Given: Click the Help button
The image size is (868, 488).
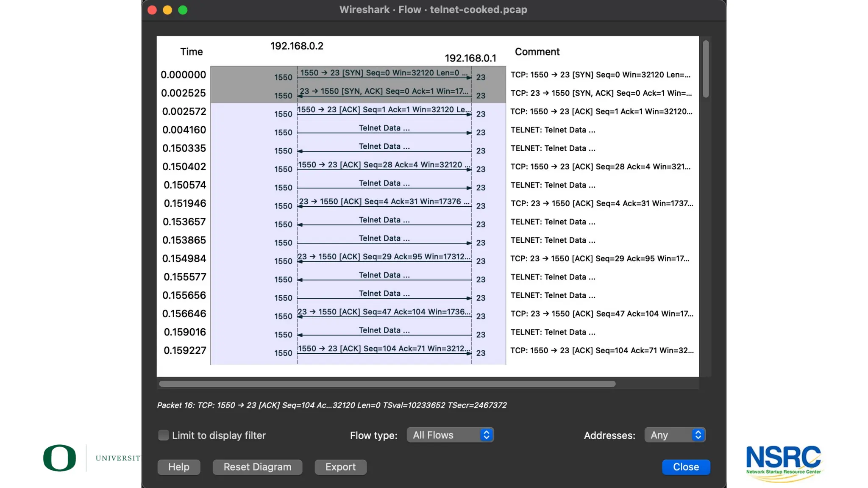Looking at the screenshot, I should click(x=179, y=467).
